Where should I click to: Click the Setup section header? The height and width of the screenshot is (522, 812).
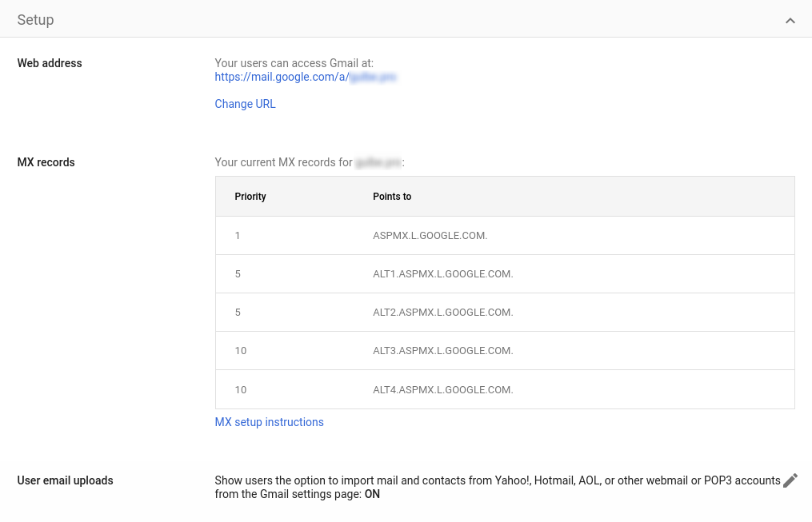click(x=35, y=18)
